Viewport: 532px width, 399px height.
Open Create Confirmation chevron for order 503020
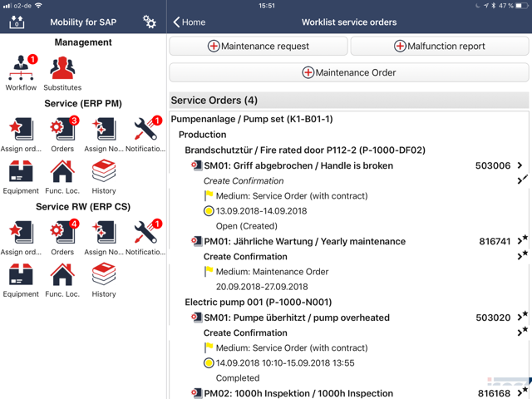522,332
